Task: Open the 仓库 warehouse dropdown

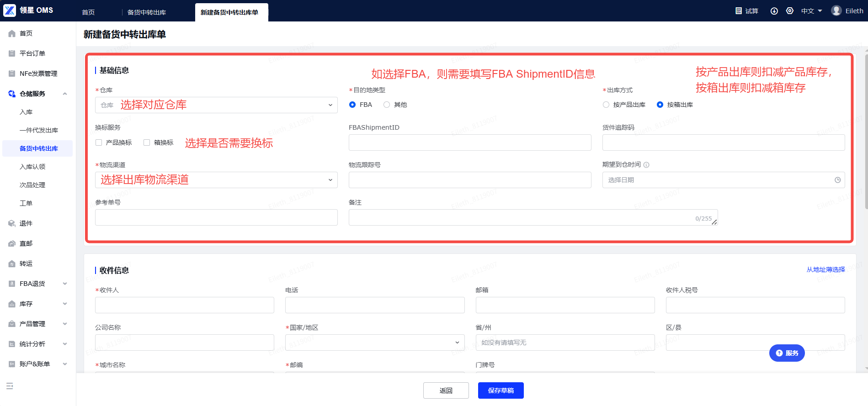Action: pos(216,105)
